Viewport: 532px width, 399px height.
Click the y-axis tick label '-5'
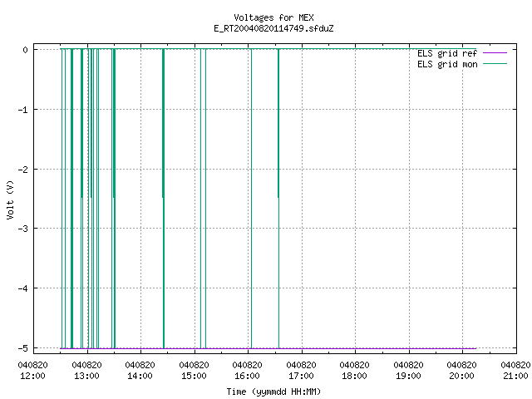tap(22, 348)
